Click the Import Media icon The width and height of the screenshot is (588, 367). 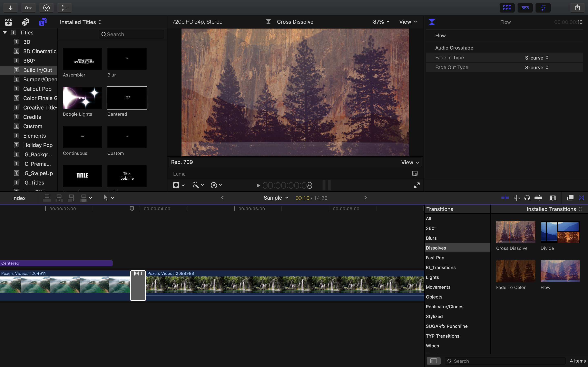click(10, 8)
